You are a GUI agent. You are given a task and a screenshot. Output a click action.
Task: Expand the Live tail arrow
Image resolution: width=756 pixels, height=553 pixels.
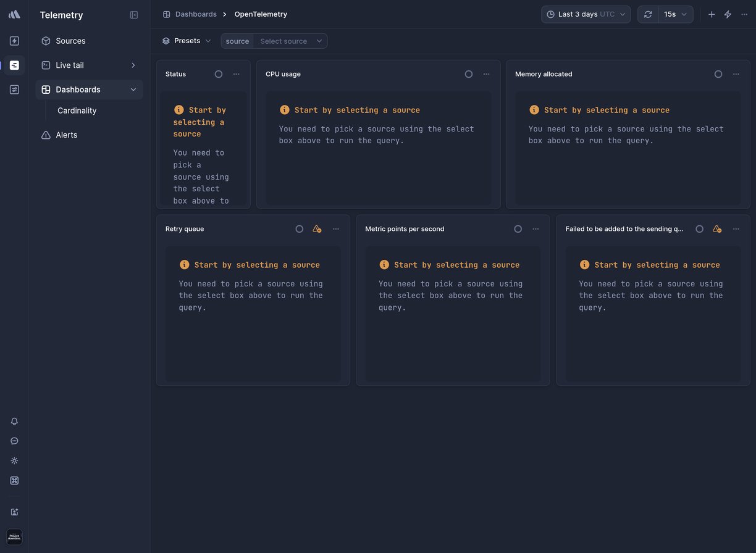133,65
